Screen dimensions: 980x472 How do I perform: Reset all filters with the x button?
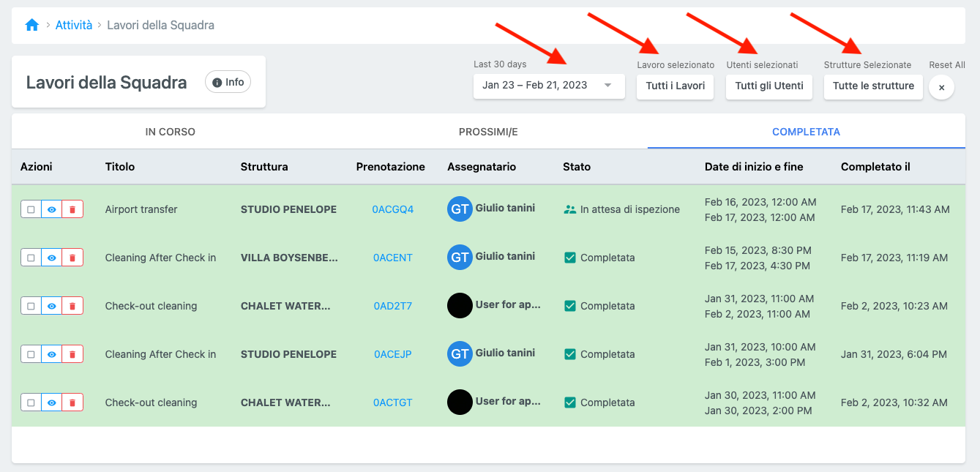tap(941, 87)
